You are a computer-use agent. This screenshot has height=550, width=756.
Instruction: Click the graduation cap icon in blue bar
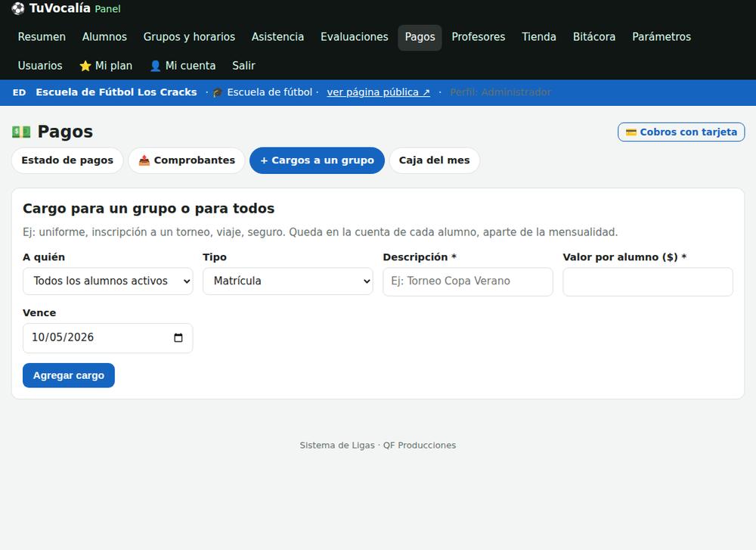218,92
